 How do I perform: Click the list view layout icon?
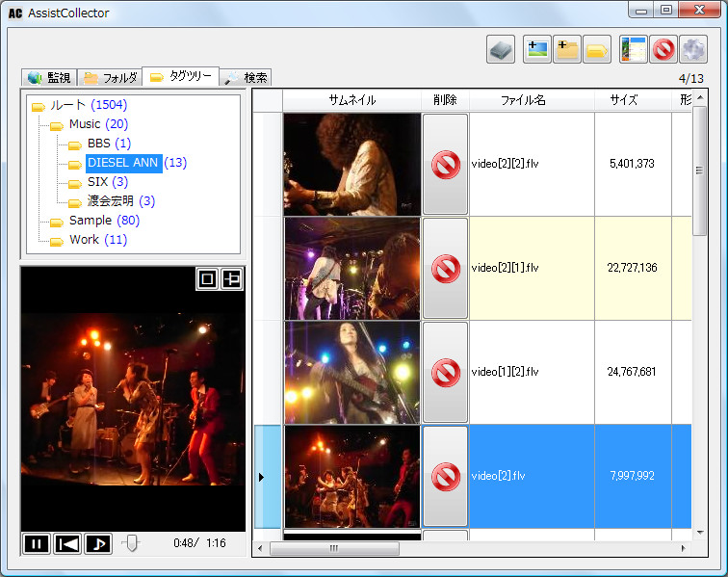coord(634,49)
